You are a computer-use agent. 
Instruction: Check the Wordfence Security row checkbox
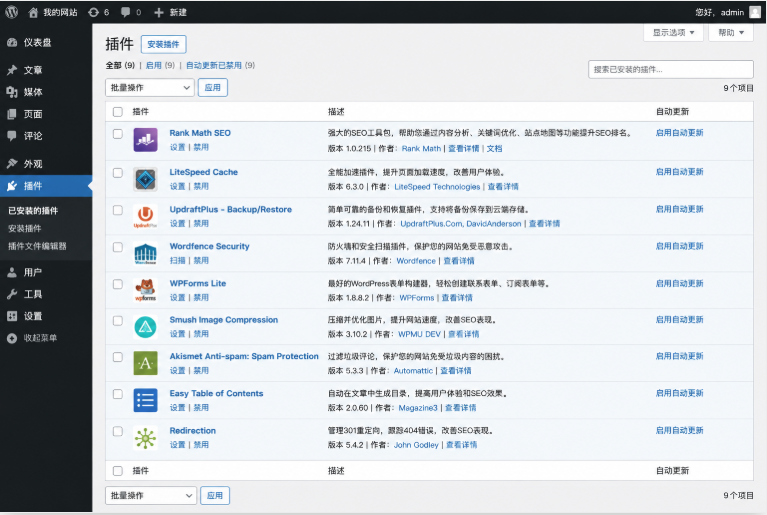click(x=118, y=247)
